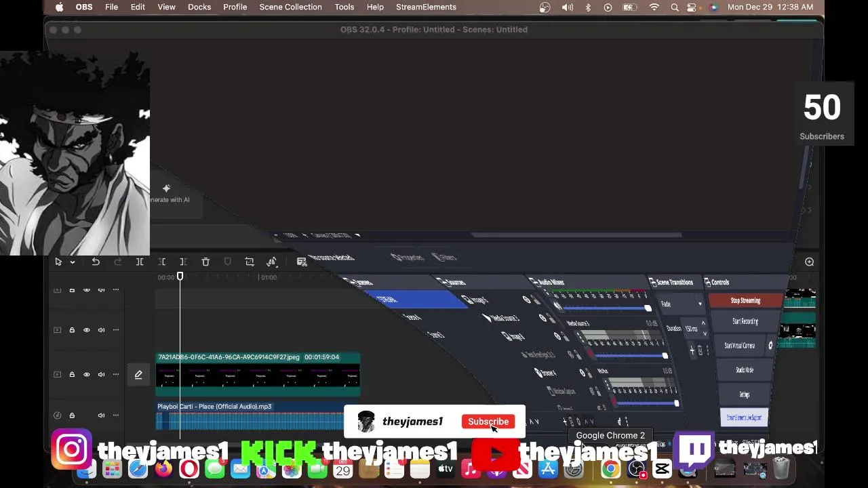
Task: Mute the jpeg clip track
Action: click(101, 374)
